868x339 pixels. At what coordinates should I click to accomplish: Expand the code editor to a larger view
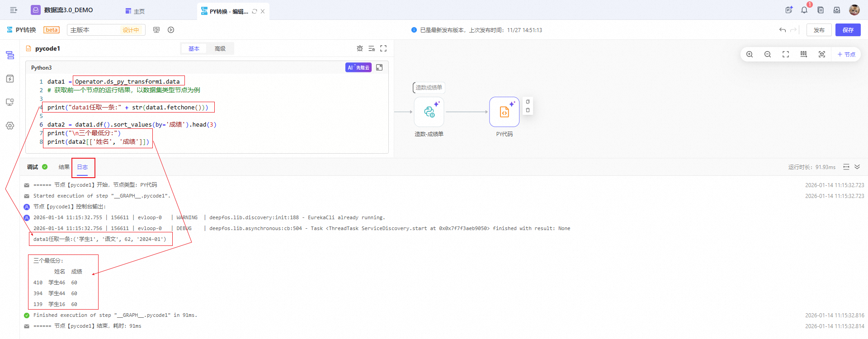pos(379,67)
